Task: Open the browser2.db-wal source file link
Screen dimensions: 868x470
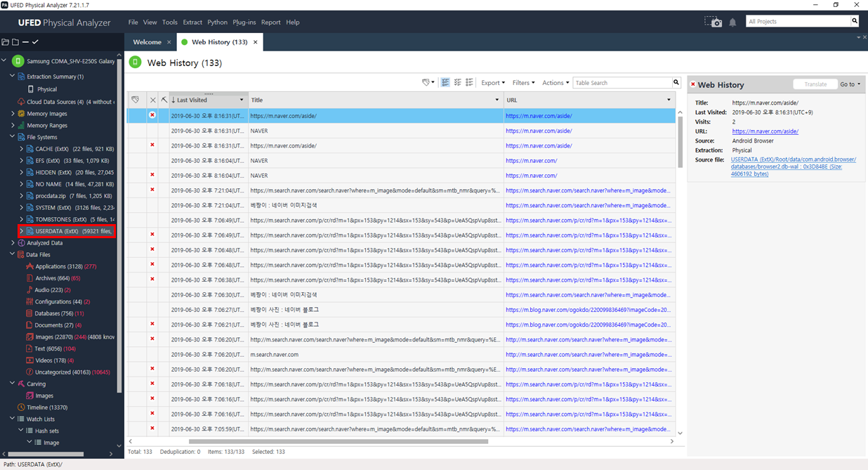Action: click(x=794, y=167)
